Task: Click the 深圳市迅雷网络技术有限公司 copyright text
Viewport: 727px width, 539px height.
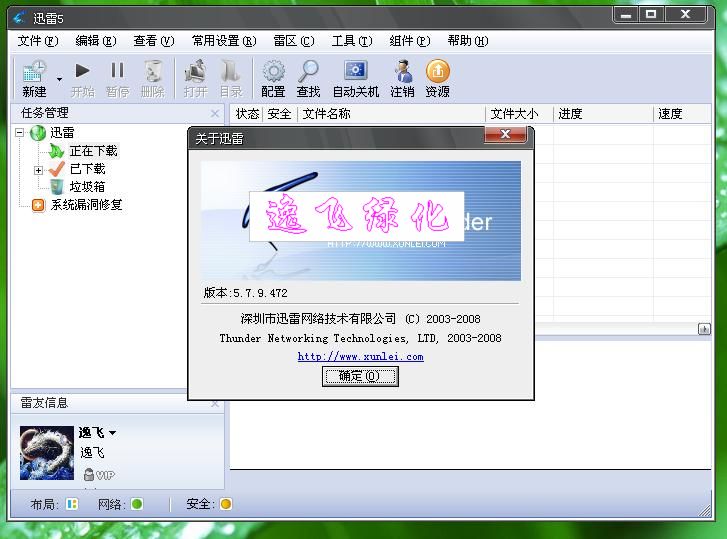Action: click(x=360, y=319)
